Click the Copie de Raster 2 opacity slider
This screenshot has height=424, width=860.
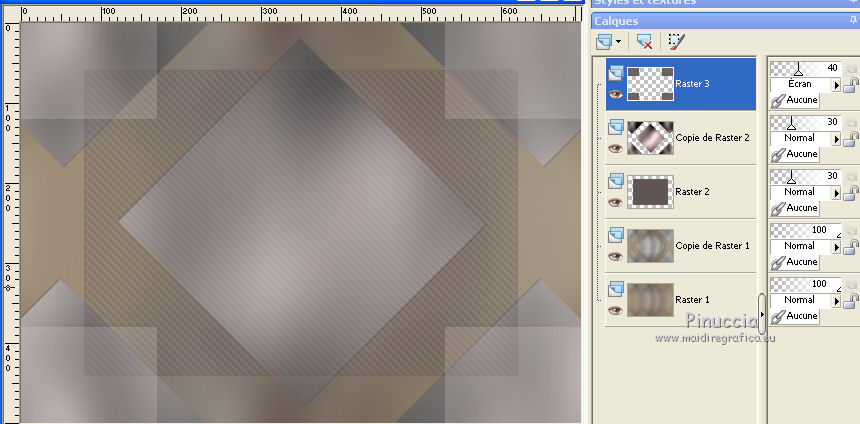[x=806, y=122]
